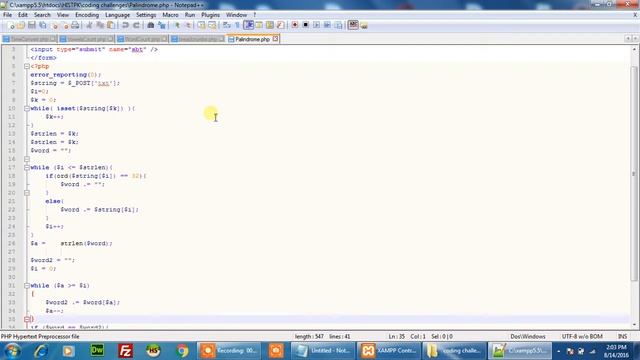Image resolution: width=640 pixels, height=360 pixels.
Task: Click the Print toolbar icon
Action: (x=75, y=25)
